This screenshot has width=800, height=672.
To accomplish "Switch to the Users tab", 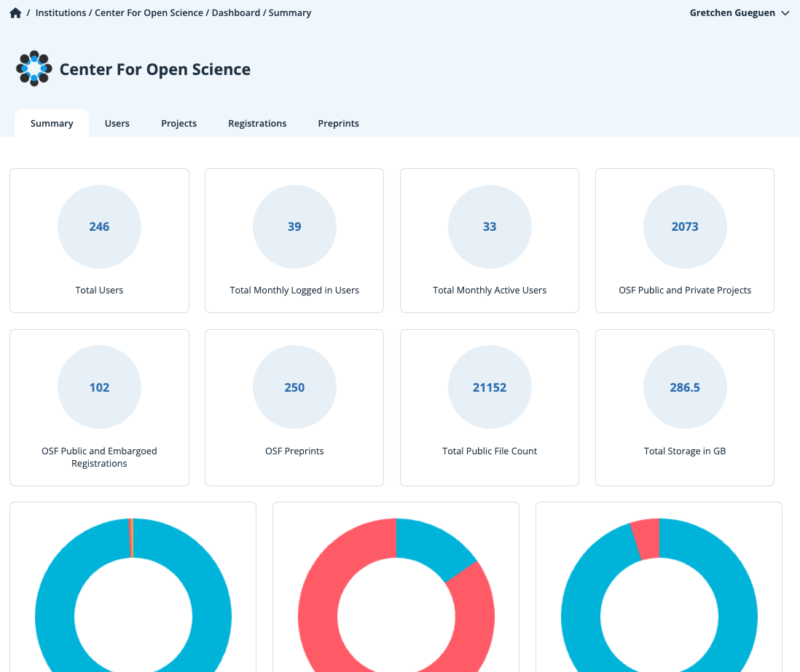I will click(117, 123).
